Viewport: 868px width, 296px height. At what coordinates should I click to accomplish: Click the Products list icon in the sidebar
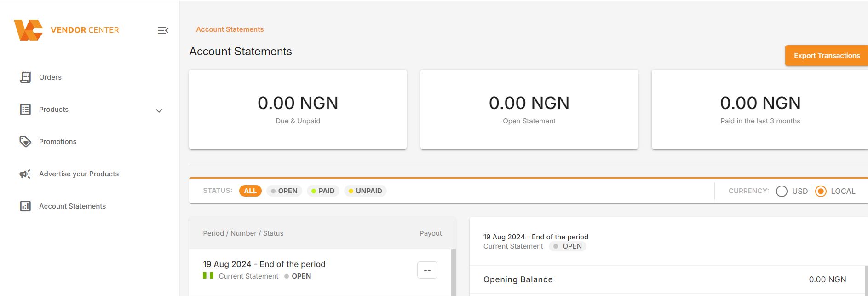26,109
